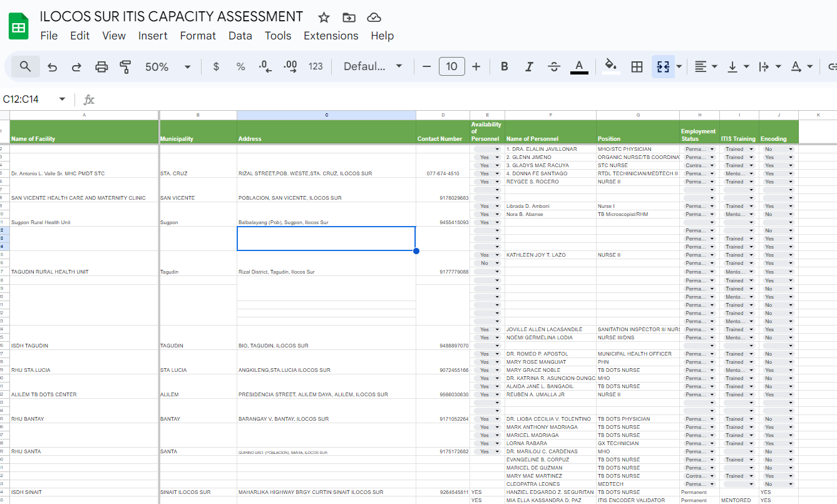Star the ILOCOS SUR document
This screenshot has height=504, width=837.
[324, 18]
